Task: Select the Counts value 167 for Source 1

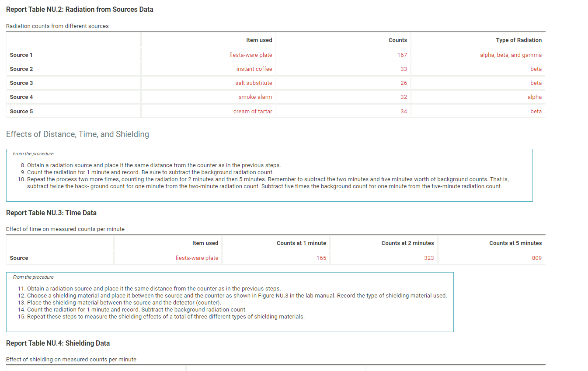Action: click(x=404, y=55)
